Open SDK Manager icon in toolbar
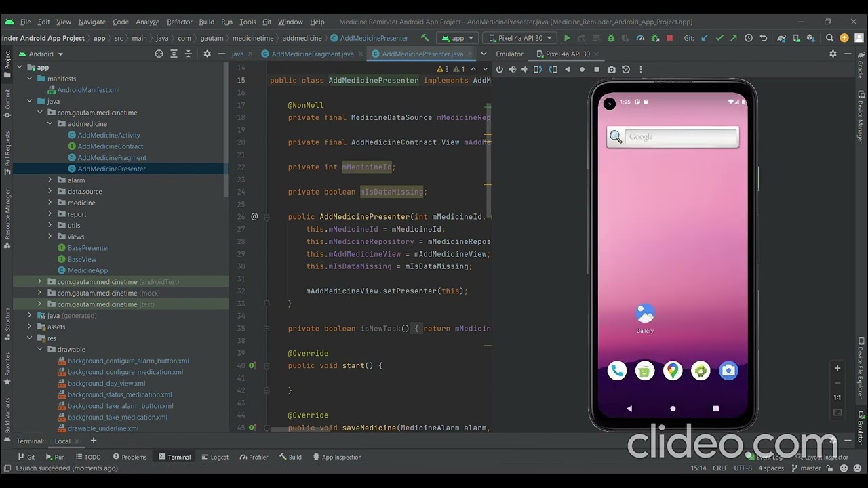Image resolution: width=868 pixels, height=488 pixels. coord(810,38)
